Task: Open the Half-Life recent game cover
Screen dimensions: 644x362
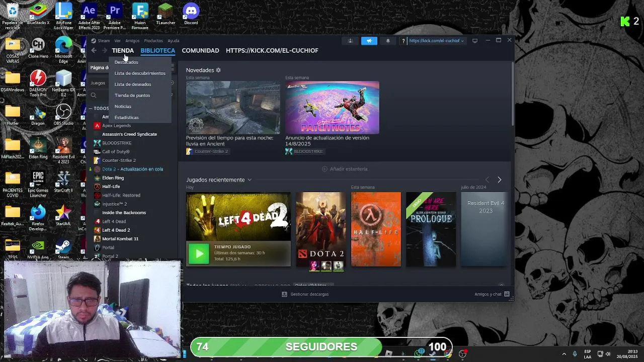Action: (376, 229)
